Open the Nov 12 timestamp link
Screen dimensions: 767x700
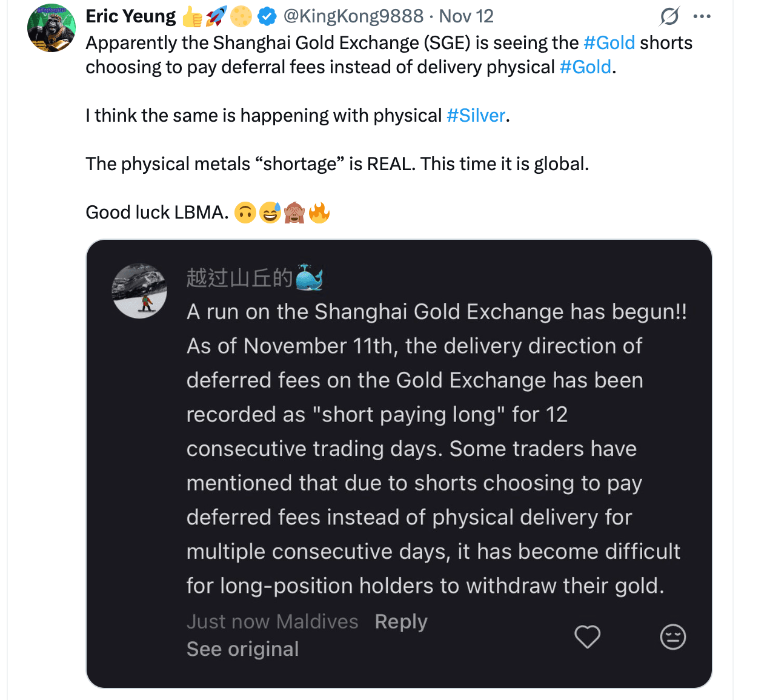[466, 16]
